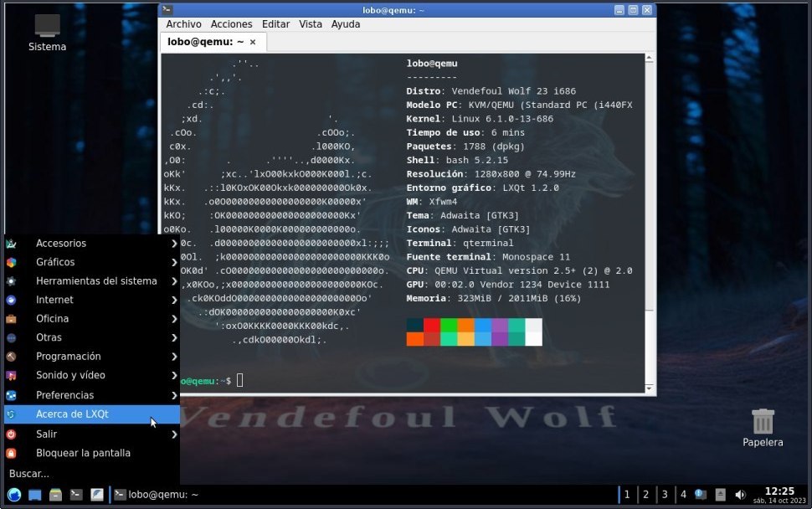Expand the Accesorios submenu arrow
The image size is (812, 509).
pos(174,244)
